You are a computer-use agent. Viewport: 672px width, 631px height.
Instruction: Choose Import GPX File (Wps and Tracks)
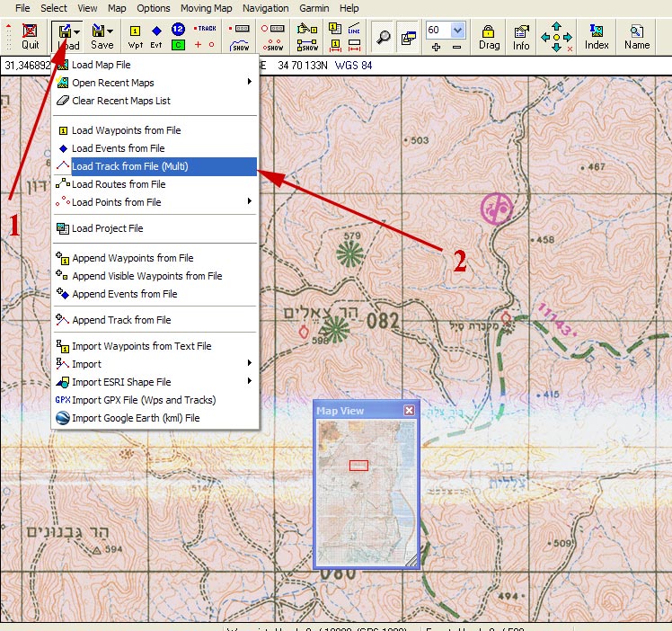pyautogui.click(x=155, y=400)
